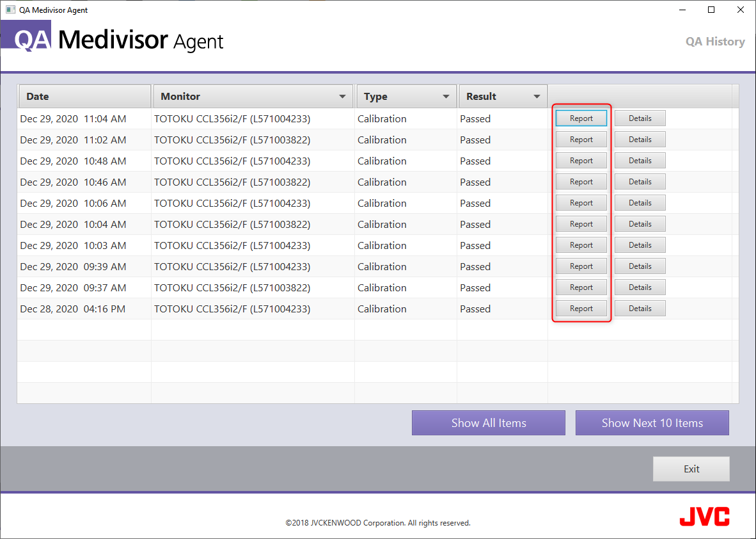Click the QA History heading

[x=716, y=42]
